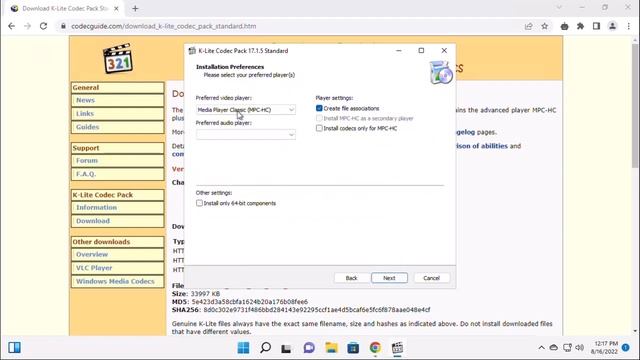Click the site lock icon in address bar
Viewport: 640px width, 360px height.
click(63, 26)
